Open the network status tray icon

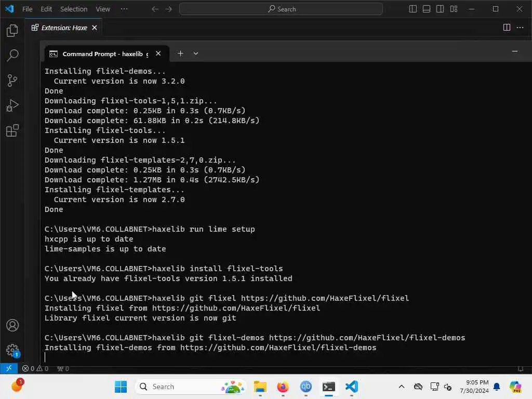(x=448, y=387)
